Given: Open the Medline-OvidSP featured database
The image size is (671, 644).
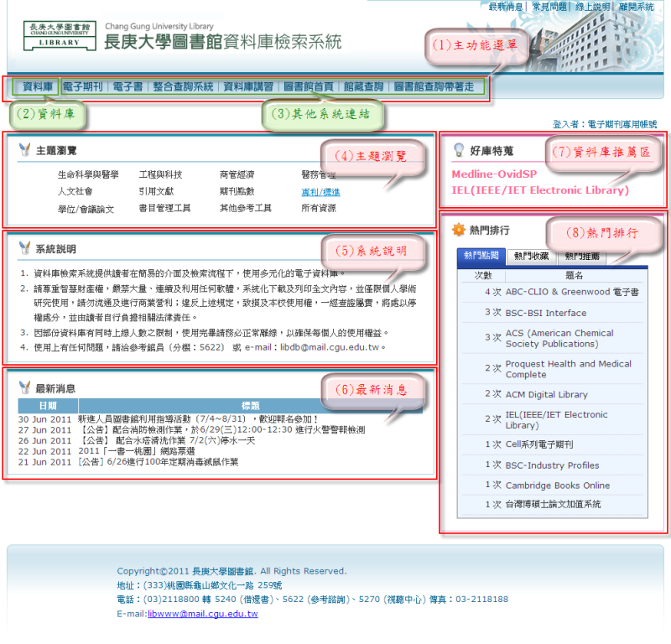Looking at the screenshot, I should coord(494,174).
